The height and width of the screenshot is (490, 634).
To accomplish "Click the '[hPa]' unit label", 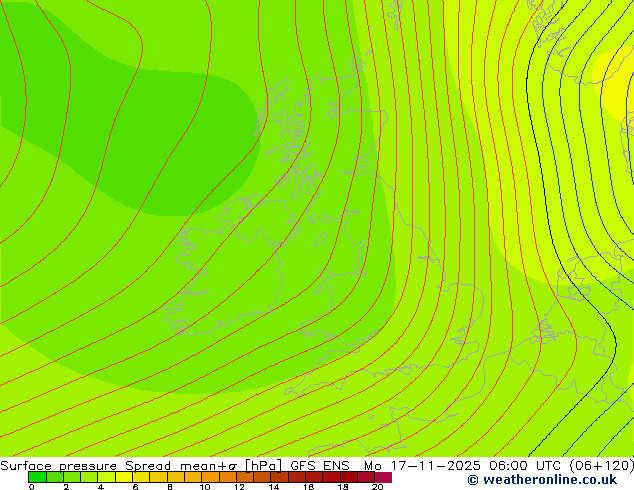I will pyautogui.click(x=263, y=466).
